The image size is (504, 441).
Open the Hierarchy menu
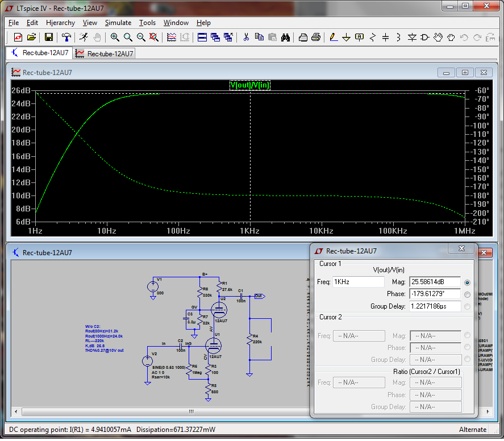[60, 23]
